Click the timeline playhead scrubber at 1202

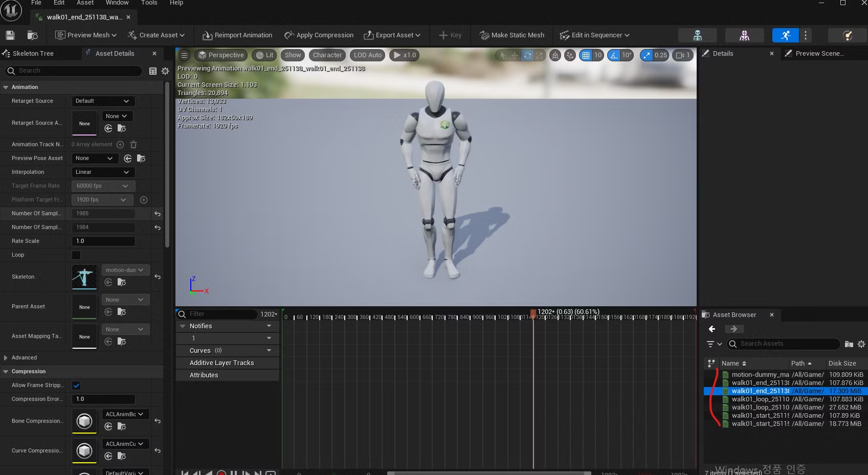pyautogui.click(x=533, y=313)
